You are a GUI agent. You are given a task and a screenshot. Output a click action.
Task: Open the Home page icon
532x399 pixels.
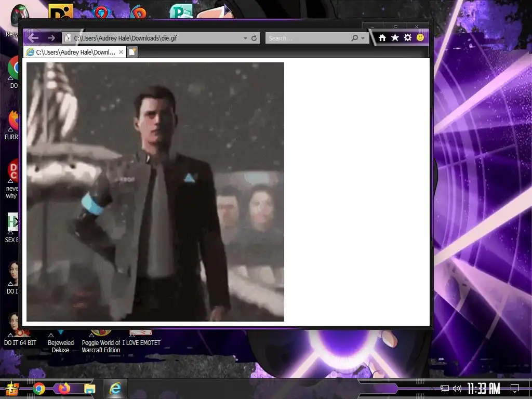pyautogui.click(x=382, y=37)
